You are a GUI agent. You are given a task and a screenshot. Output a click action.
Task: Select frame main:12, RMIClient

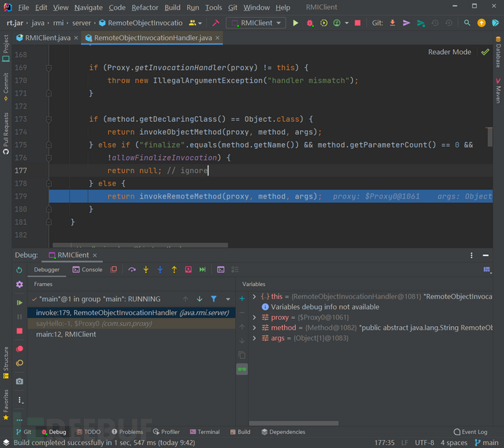coord(131,334)
